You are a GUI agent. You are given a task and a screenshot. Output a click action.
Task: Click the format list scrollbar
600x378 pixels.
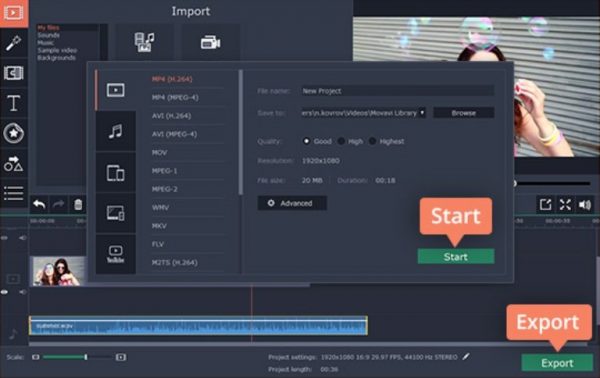(240, 132)
